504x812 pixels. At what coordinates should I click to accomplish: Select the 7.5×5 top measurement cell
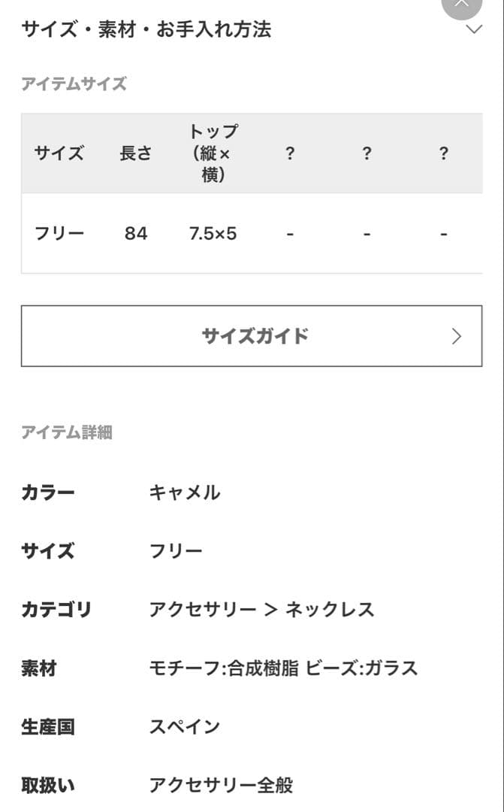pos(215,233)
